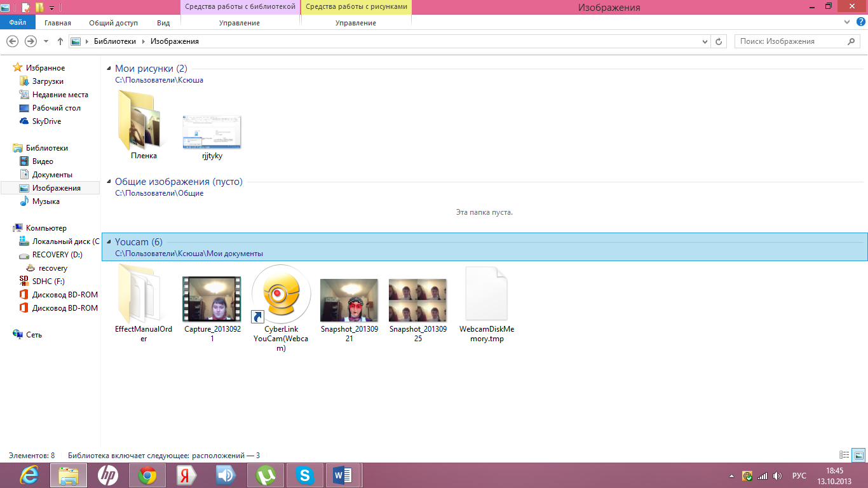
Task: Select the rjjtyky image thumbnail
Action: click(x=212, y=137)
